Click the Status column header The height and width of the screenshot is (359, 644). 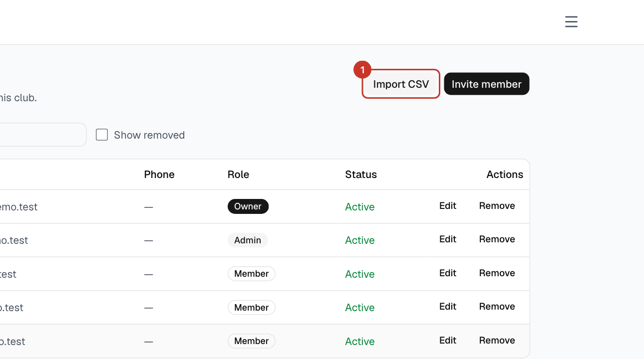(x=361, y=175)
